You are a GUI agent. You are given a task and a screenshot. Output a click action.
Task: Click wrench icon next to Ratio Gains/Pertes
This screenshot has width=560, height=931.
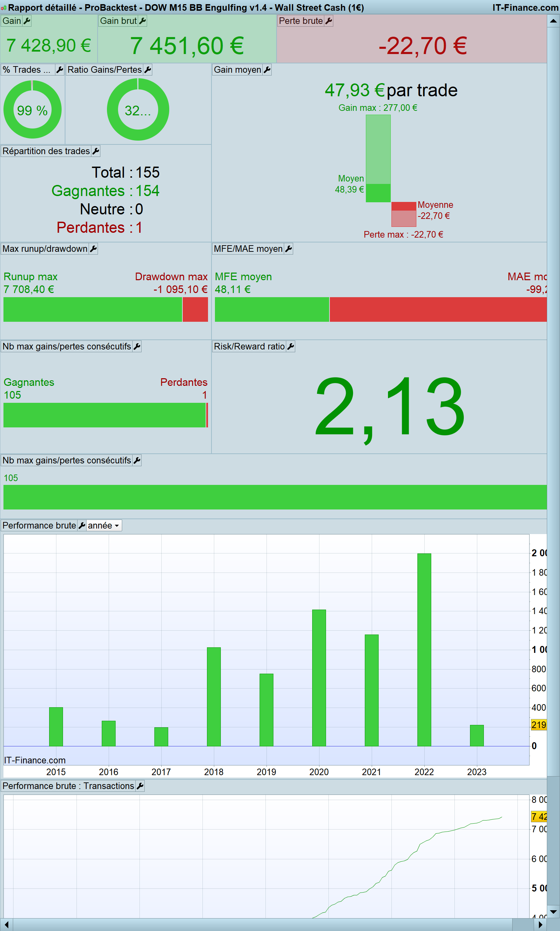tap(148, 70)
